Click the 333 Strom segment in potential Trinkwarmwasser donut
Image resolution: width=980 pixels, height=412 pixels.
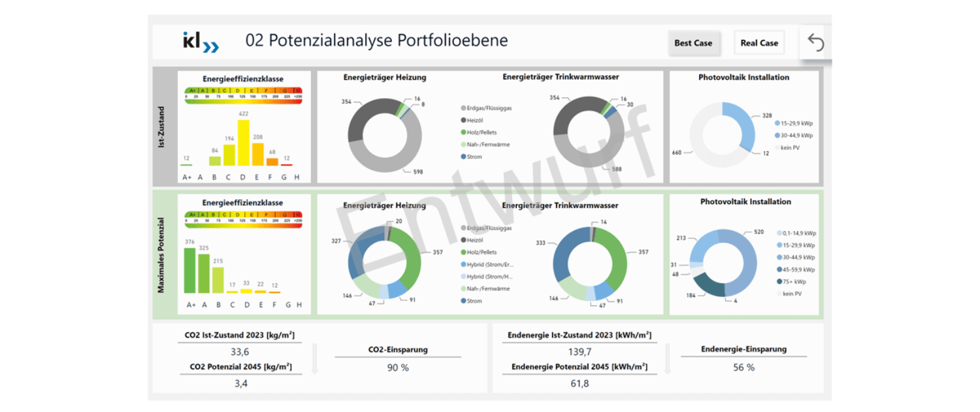pos(561,255)
